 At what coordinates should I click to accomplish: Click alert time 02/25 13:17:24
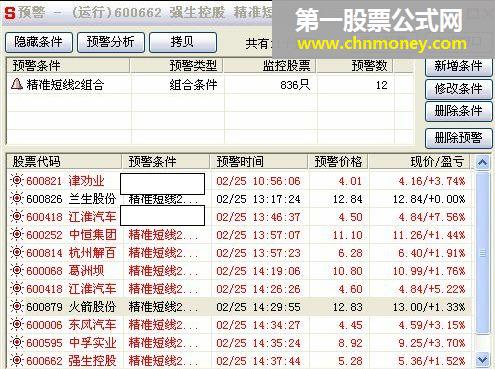point(258,199)
